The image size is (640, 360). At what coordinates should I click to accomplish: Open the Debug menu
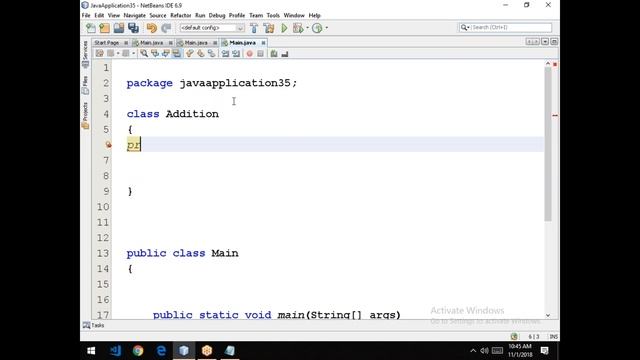coord(217,16)
